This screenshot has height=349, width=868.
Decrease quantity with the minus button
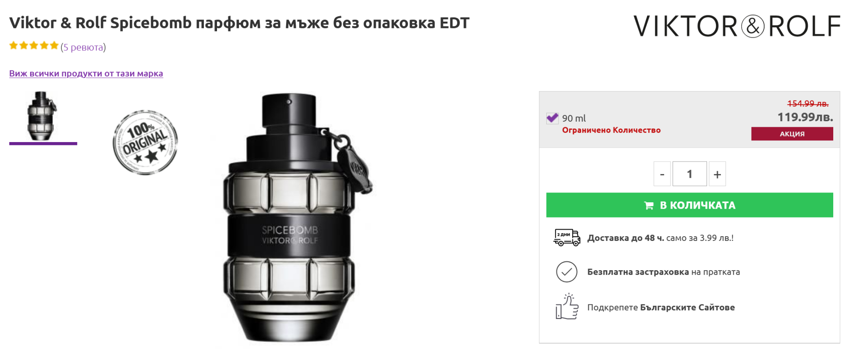point(662,174)
